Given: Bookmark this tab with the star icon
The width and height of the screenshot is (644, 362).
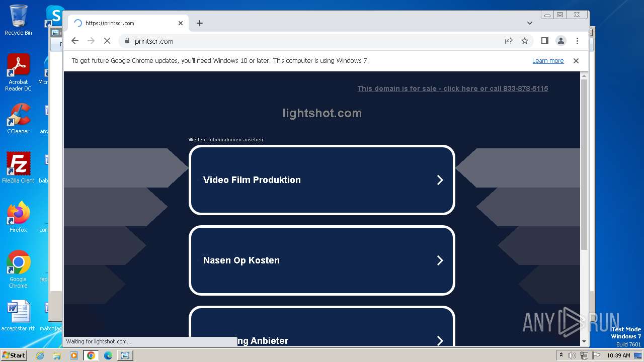Looking at the screenshot, I should coord(525,41).
